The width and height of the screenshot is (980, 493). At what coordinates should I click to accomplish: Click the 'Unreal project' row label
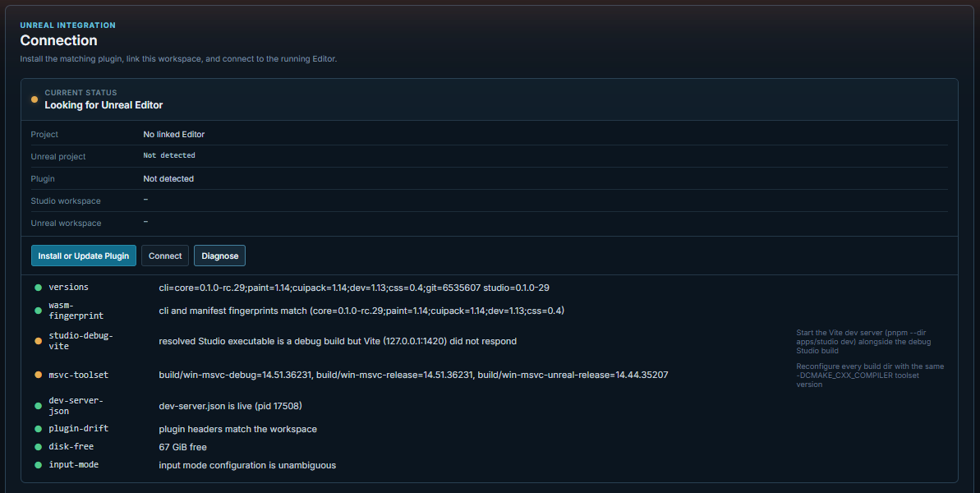[x=58, y=157]
